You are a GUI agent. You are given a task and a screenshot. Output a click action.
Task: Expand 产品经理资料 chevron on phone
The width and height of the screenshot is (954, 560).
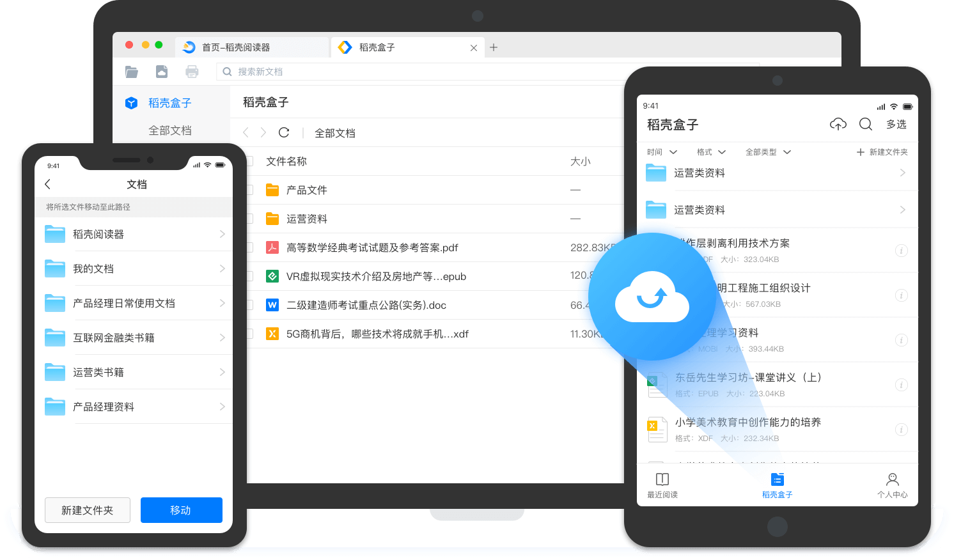[223, 407]
